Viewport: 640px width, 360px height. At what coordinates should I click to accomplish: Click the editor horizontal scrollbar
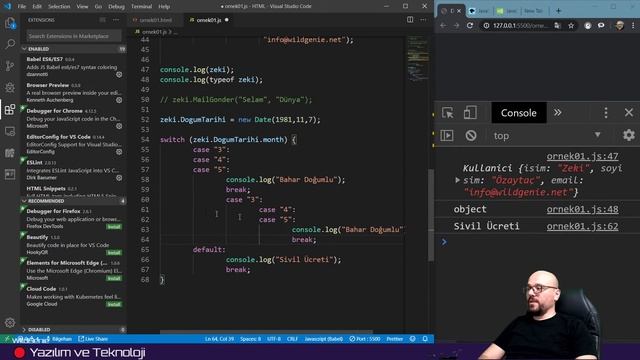coord(266,332)
